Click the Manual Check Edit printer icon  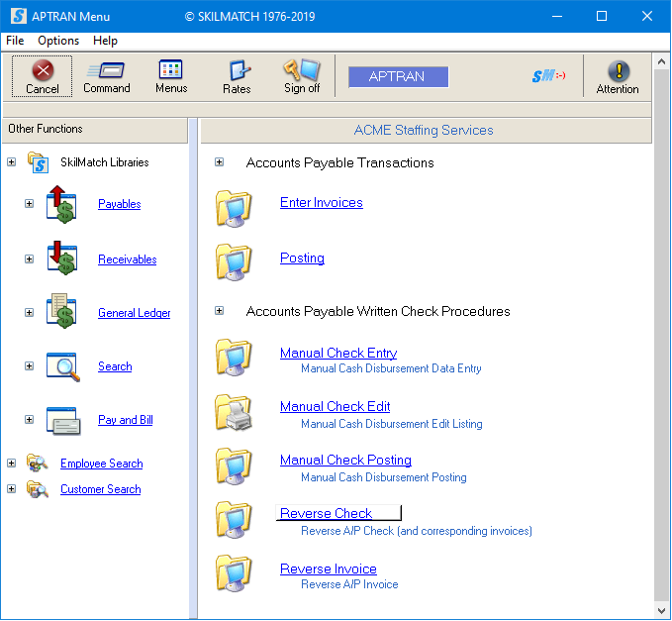tap(234, 412)
